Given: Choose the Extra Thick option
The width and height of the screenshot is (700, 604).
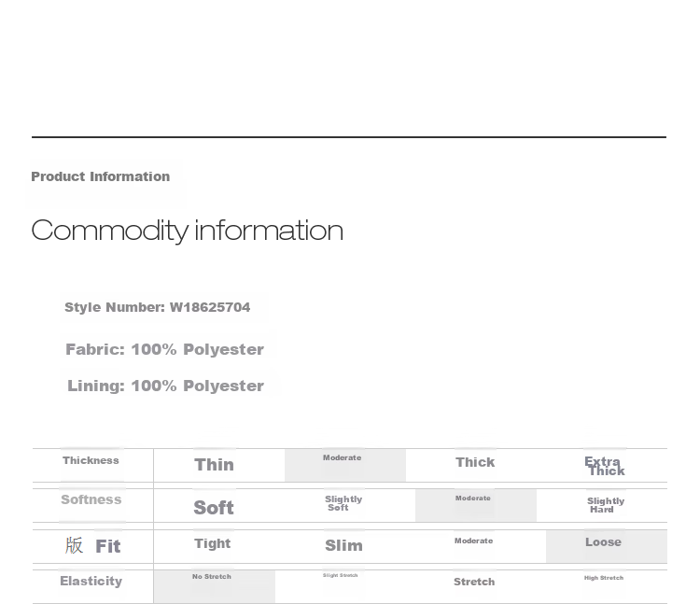Looking at the screenshot, I should (x=605, y=466).
